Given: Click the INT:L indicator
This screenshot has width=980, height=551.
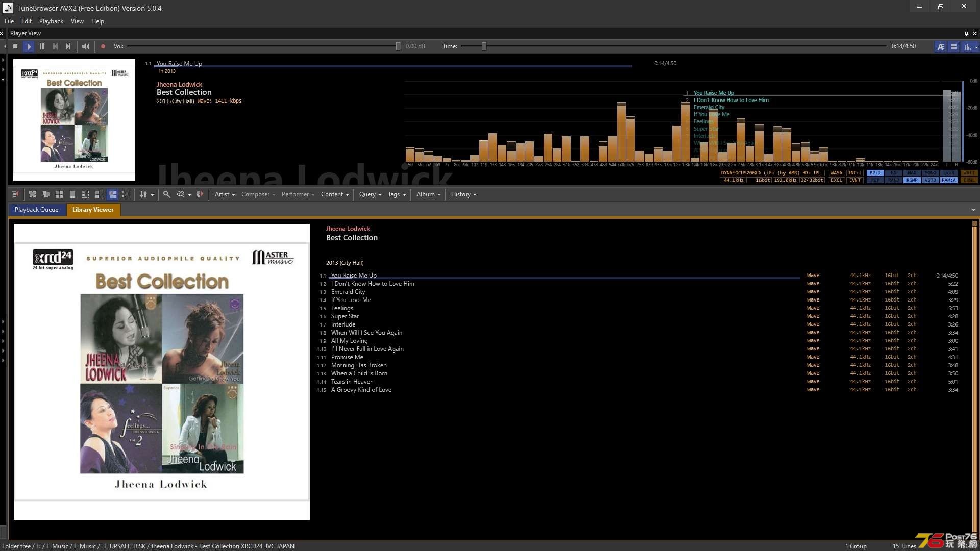Looking at the screenshot, I should (854, 173).
